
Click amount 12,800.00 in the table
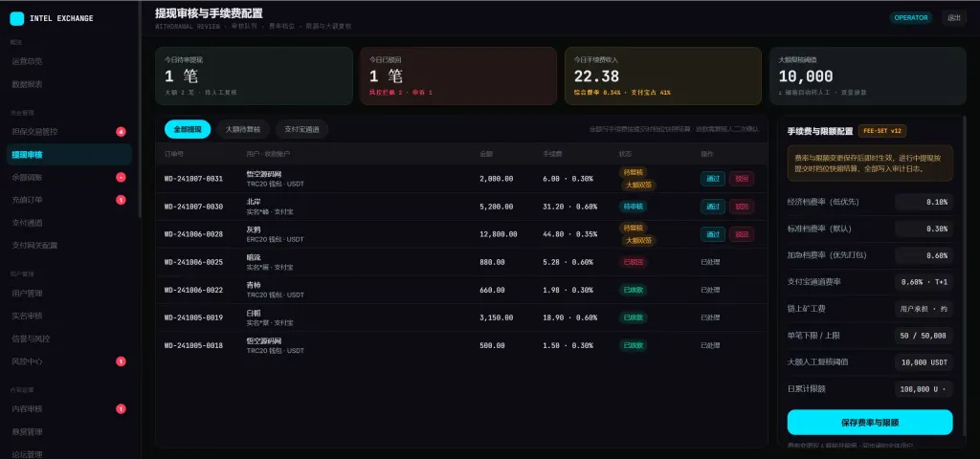coord(498,234)
